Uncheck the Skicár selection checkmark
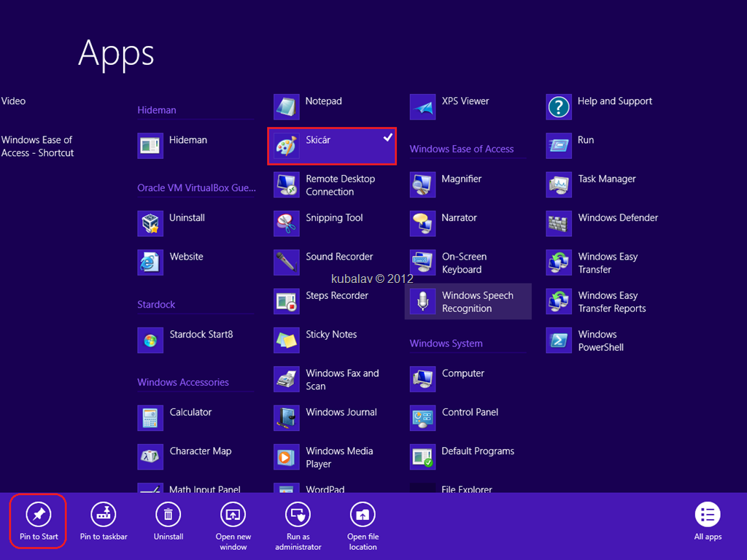The height and width of the screenshot is (560, 747). click(x=388, y=138)
